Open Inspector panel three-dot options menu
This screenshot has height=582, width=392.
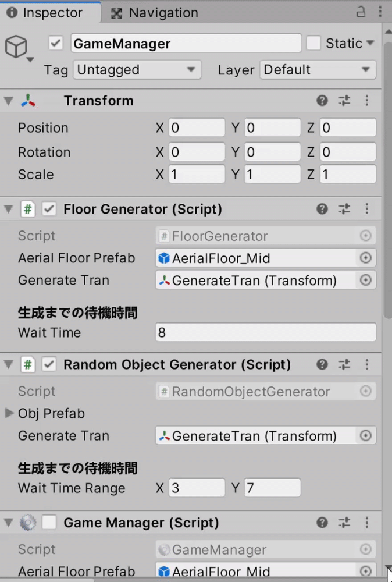(x=380, y=12)
